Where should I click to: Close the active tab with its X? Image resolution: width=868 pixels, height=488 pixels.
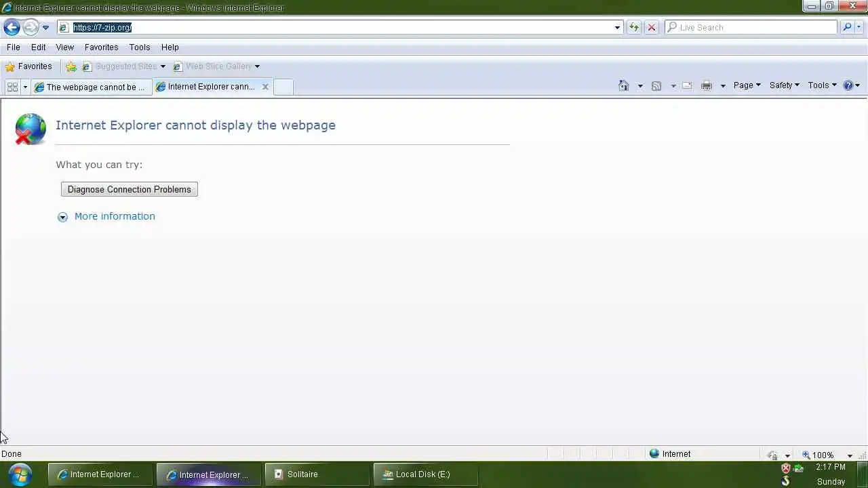tap(265, 87)
